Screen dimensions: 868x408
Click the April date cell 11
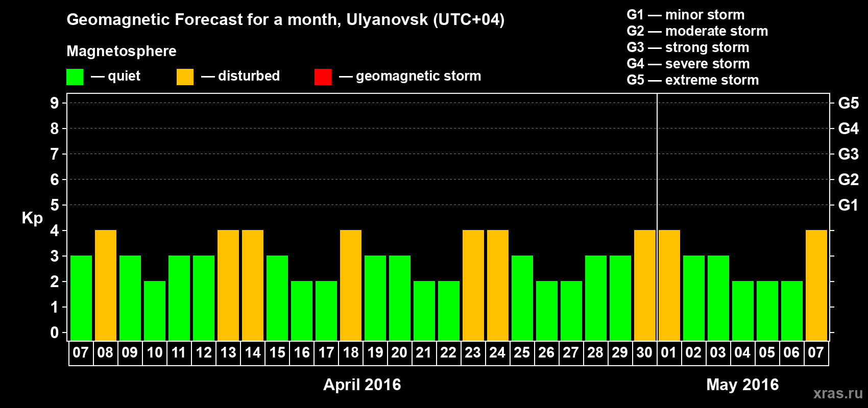pos(179,353)
